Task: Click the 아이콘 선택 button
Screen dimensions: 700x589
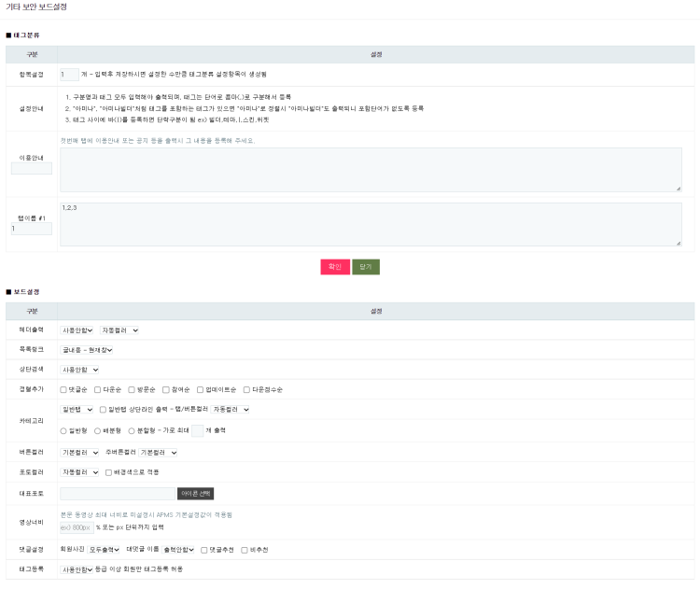Action: [x=196, y=494]
